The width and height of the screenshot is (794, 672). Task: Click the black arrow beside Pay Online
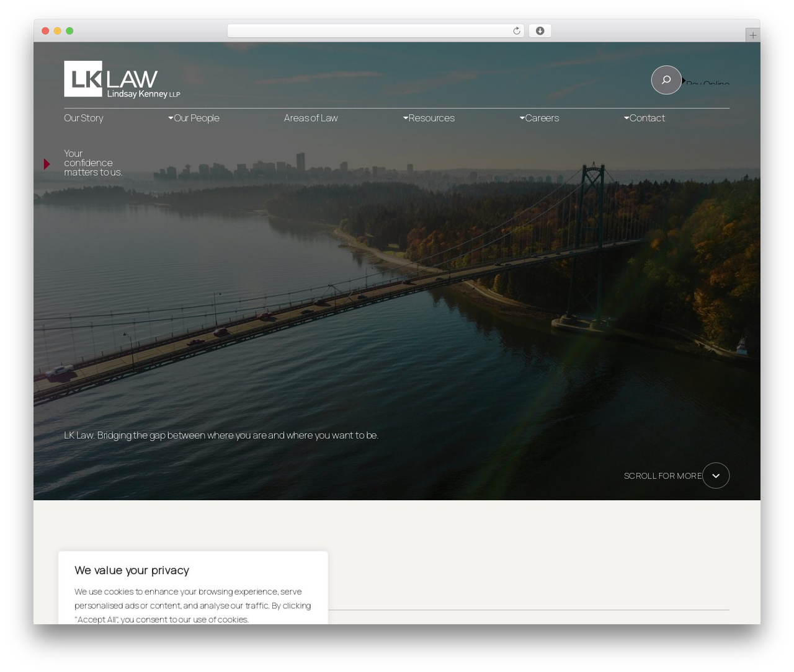pyautogui.click(x=684, y=81)
